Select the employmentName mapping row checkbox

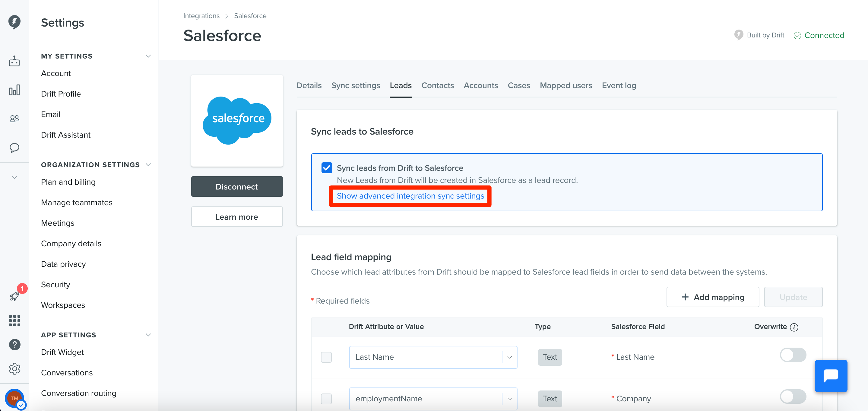click(326, 399)
